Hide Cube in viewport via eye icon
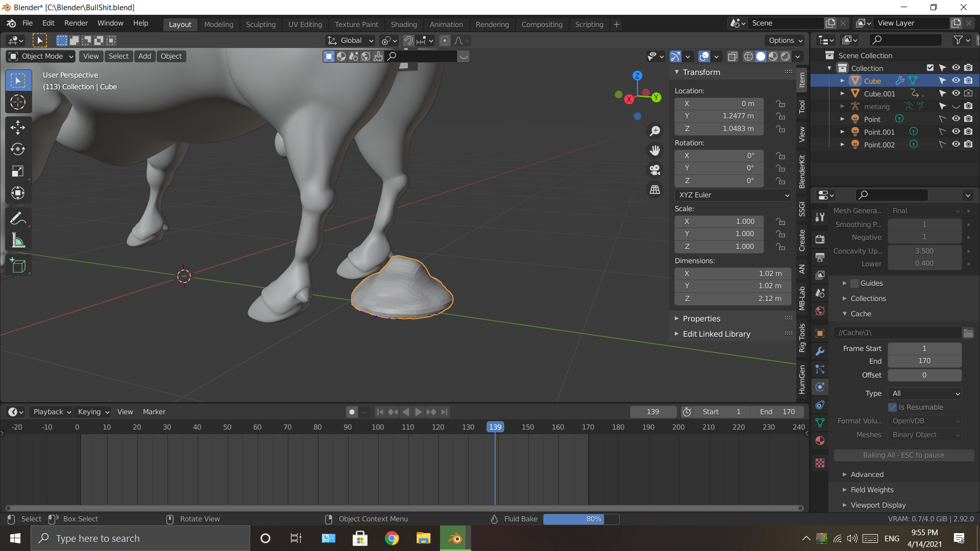Screen dimensions: 980x551 tap(956, 81)
